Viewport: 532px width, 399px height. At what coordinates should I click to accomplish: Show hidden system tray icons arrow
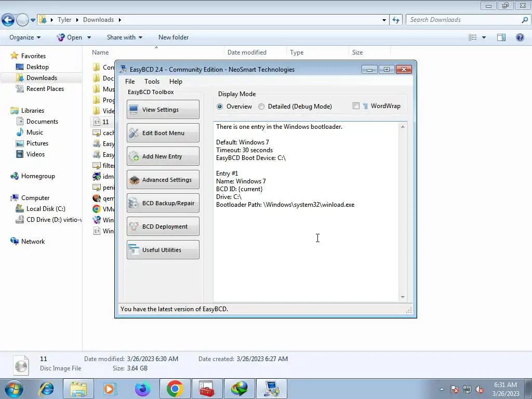pyautogui.click(x=442, y=389)
